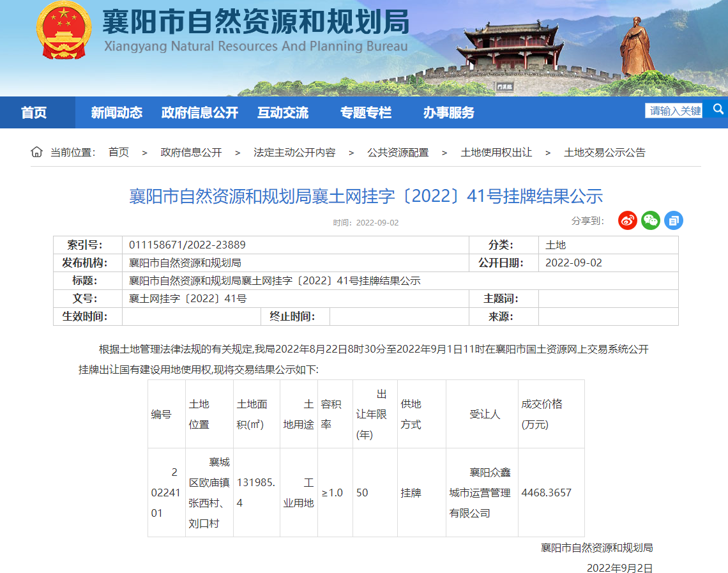The image size is (728, 573).
Task: Share via green WeChat icon
Action: tap(651, 220)
